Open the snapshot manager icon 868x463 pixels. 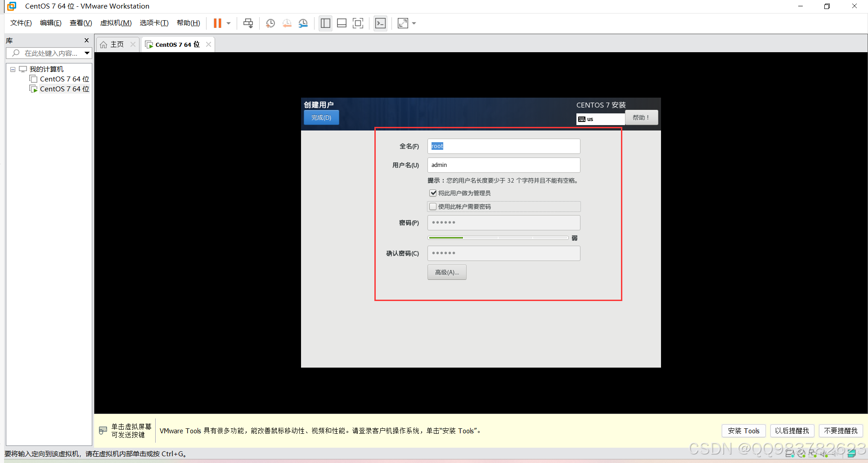pos(303,23)
